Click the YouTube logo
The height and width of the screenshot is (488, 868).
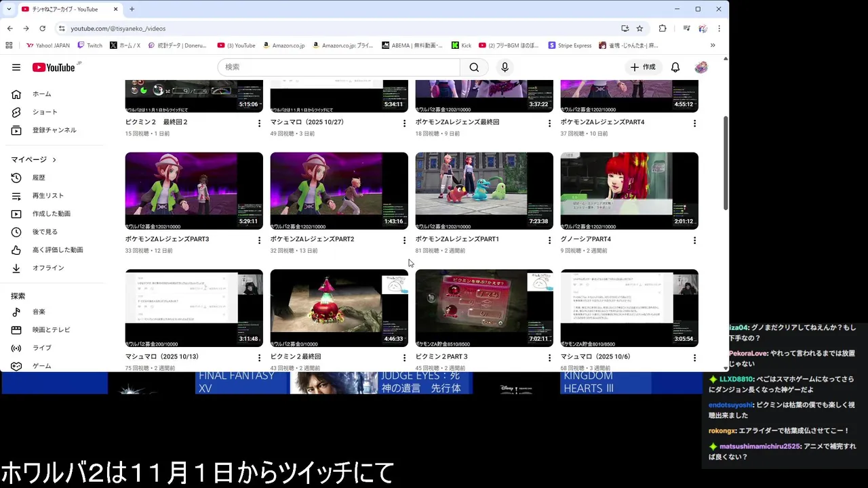click(x=54, y=67)
